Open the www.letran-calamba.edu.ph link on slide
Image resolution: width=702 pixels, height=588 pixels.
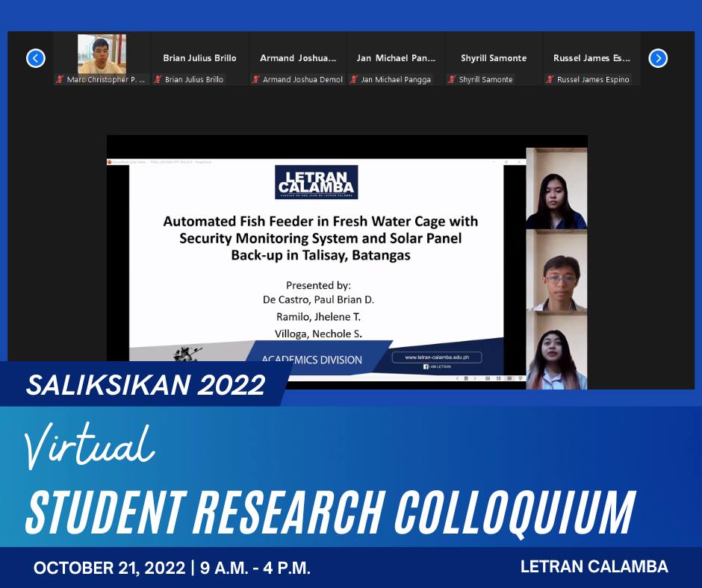point(437,357)
